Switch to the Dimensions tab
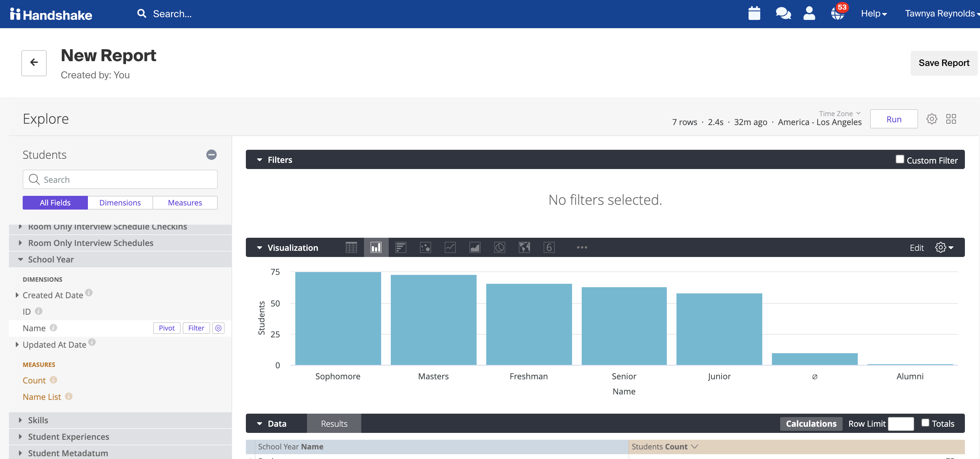 (x=120, y=203)
